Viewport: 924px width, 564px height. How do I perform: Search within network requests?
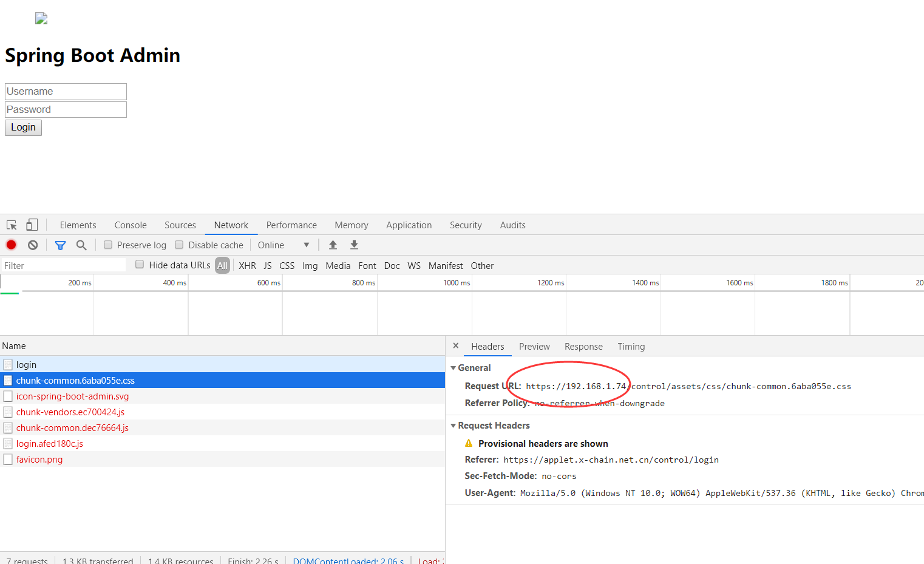coord(81,245)
